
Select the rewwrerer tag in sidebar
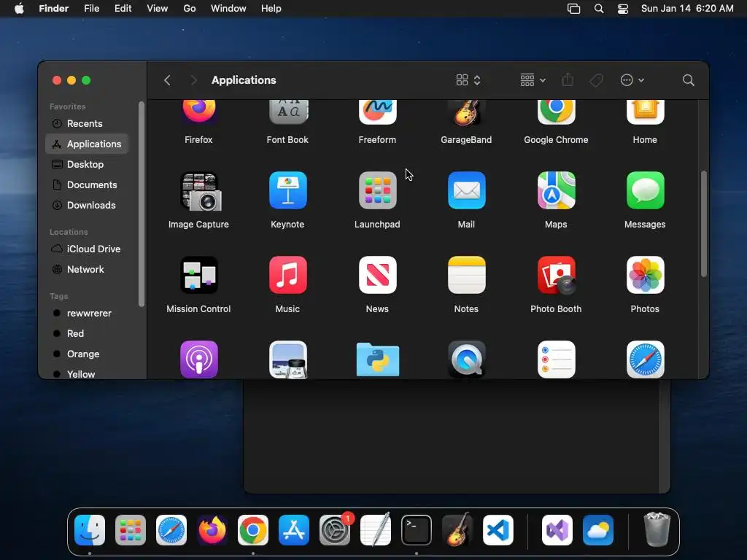pos(87,314)
